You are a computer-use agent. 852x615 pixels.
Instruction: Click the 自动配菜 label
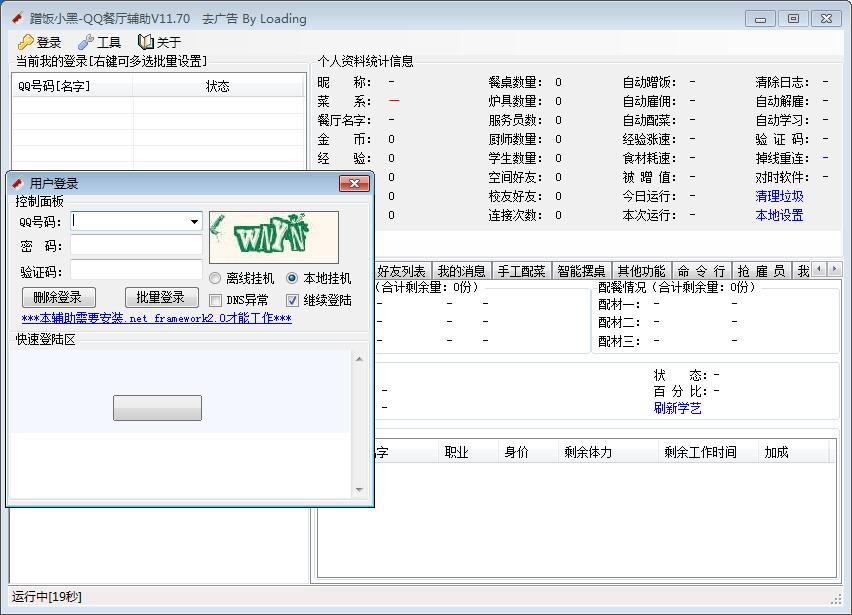click(x=650, y=120)
